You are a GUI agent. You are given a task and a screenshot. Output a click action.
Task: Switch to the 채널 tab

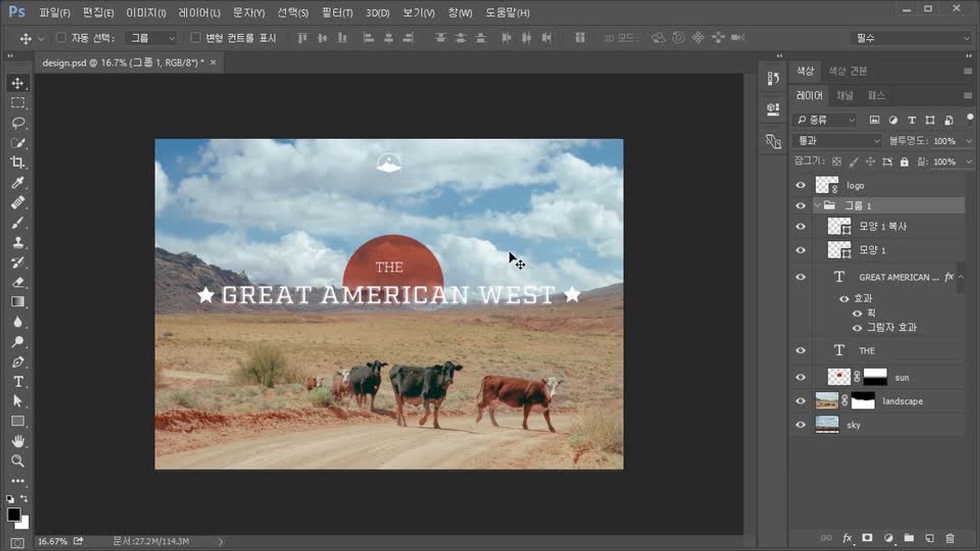[x=844, y=95]
